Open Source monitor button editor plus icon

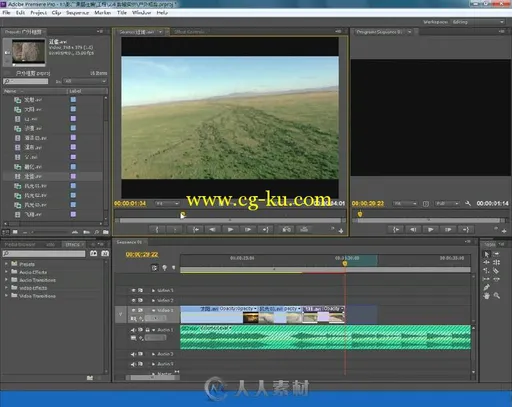341,231
